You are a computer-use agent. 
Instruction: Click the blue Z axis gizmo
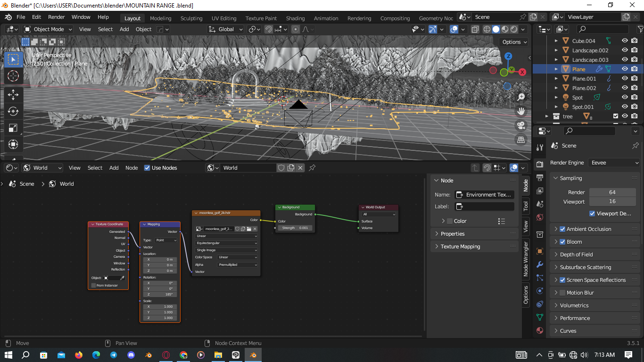(508, 56)
